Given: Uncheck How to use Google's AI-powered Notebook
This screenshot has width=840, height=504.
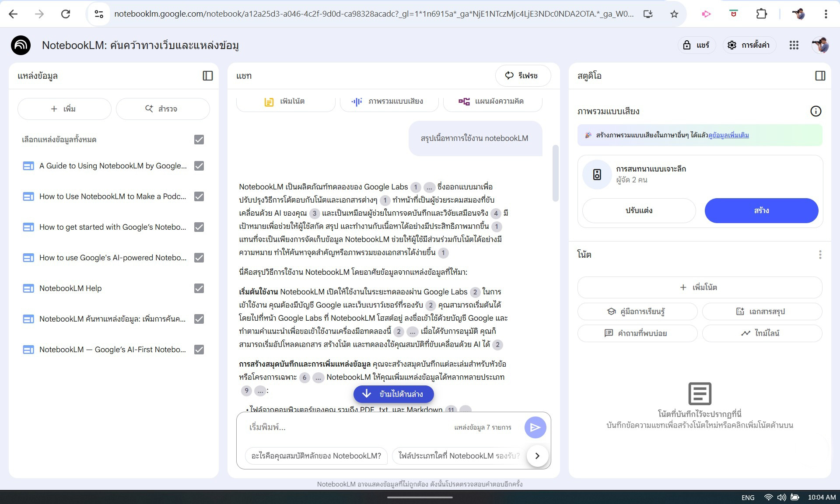Looking at the screenshot, I should tap(199, 258).
